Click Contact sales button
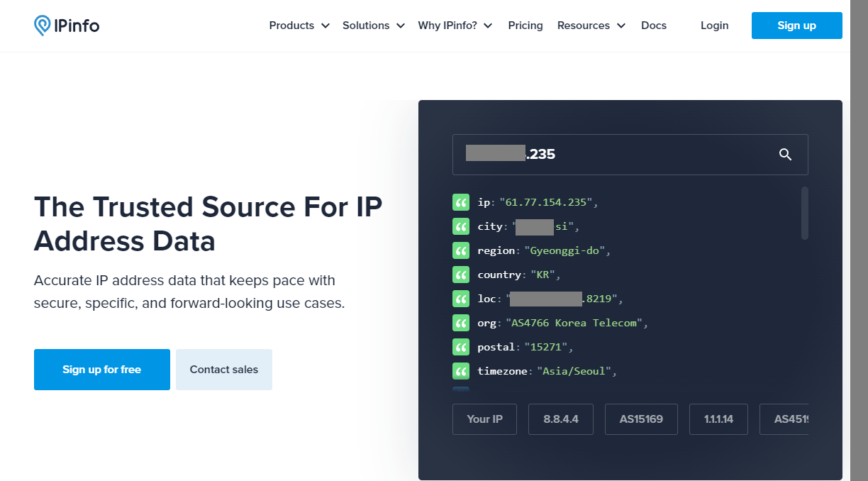868x481 pixels. tap(224, 370)
